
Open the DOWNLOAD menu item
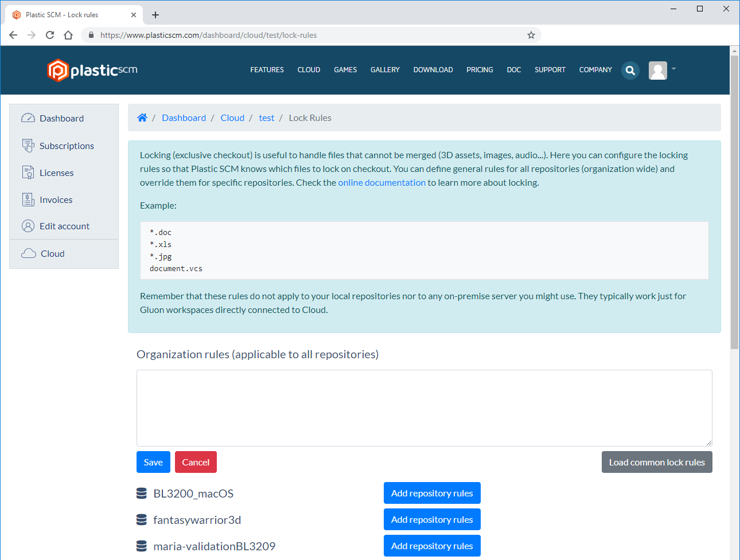(x=433, y=70)
